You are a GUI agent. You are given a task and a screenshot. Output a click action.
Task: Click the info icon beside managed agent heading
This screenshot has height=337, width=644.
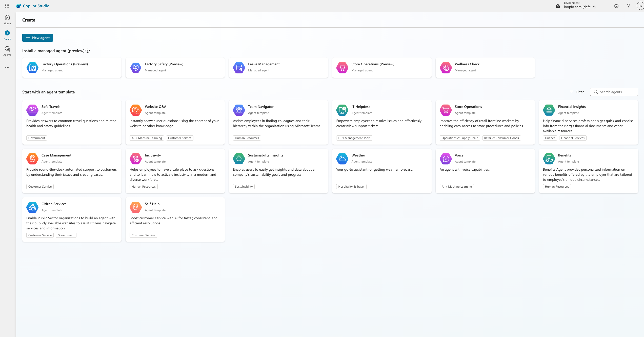(88, 51)
